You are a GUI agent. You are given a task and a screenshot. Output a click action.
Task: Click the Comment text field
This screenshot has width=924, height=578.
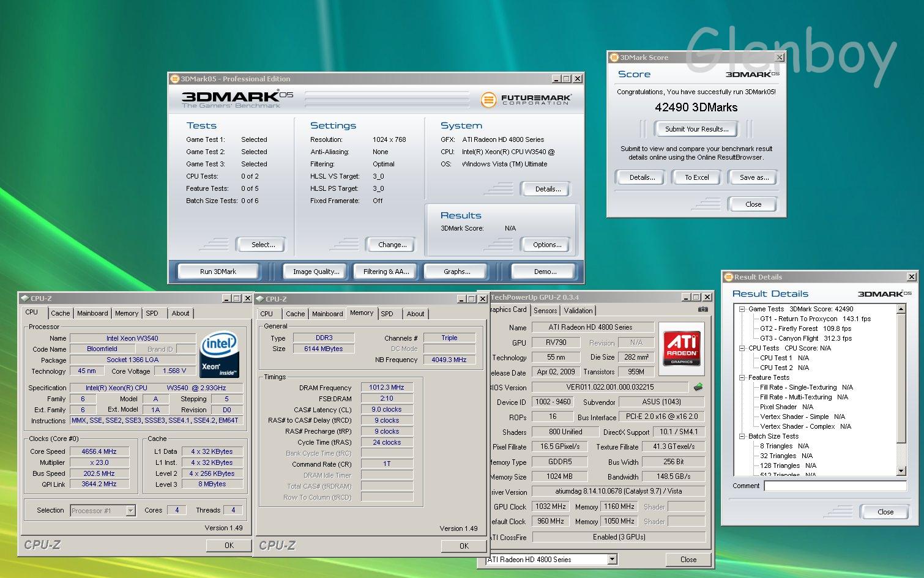(x=835, y=486)
